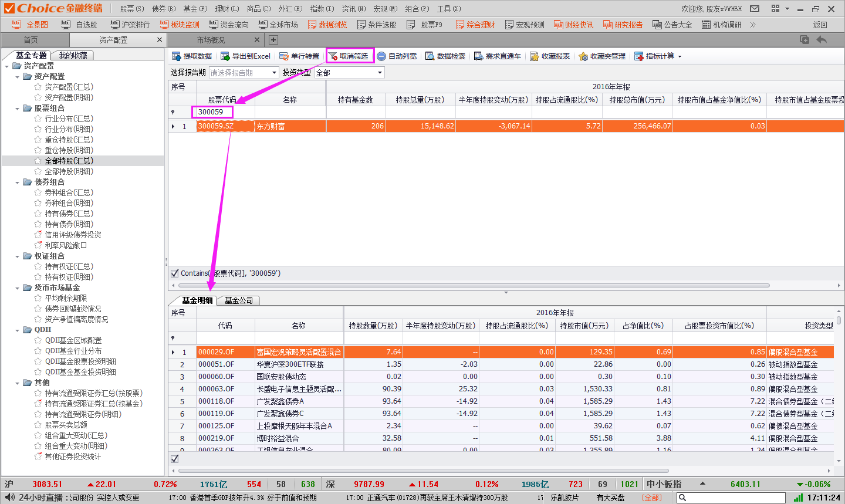
Task: Switch to the 基金公司 tab
Action: (239, 300)
